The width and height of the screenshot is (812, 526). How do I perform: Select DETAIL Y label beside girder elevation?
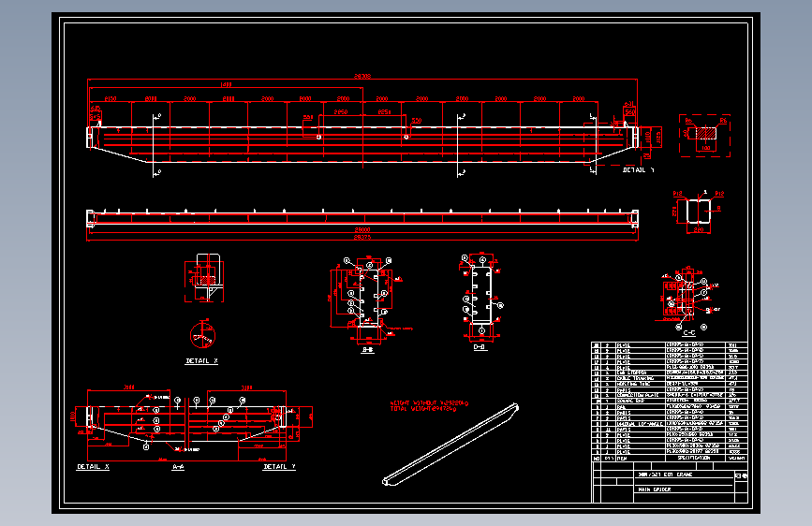pos(638,169)
